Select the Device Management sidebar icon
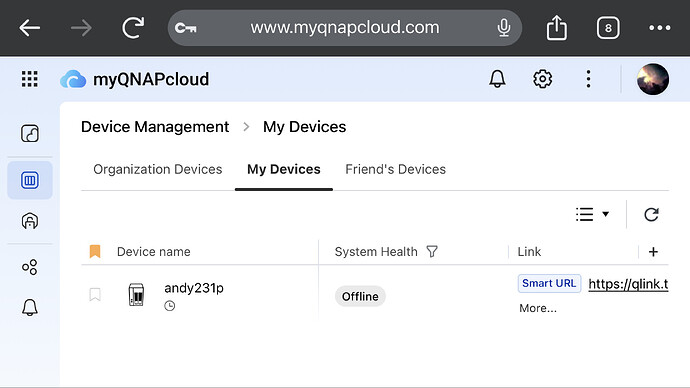Viewport: 690px width, 388px height. pyautogui.click(x=30, y=180)
